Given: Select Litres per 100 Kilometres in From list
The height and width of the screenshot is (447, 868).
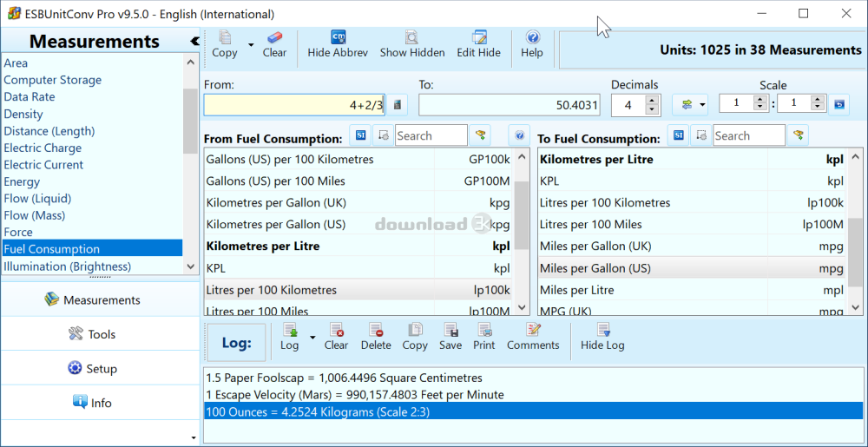Looking at the screenshot, I should (x=358, y=290).
